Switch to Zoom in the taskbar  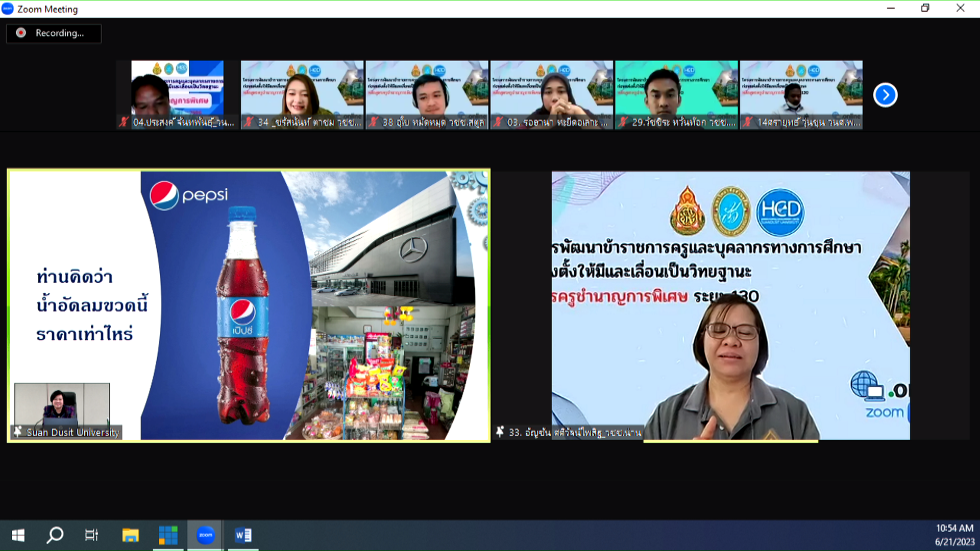pyautogui.click(x=205, y=535)
